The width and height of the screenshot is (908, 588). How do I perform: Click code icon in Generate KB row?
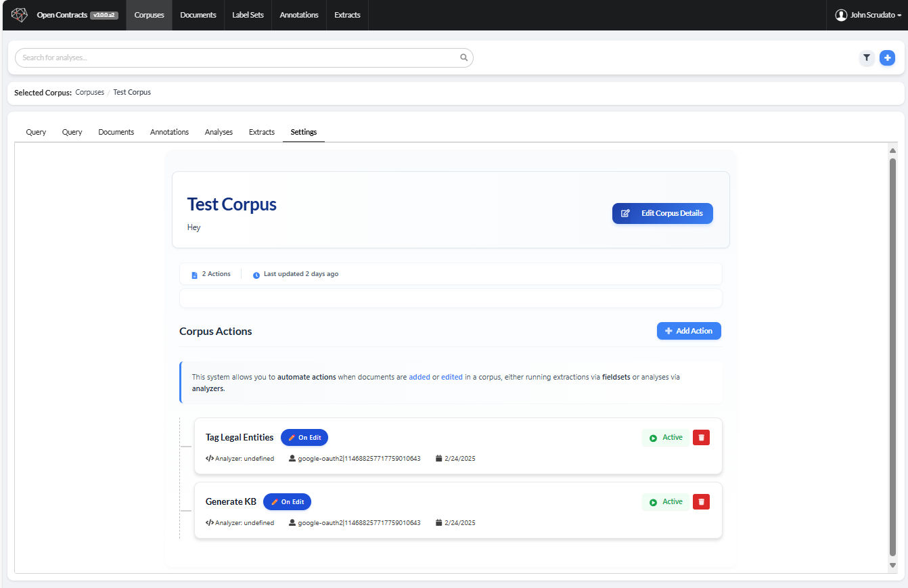tap(210, 522)
